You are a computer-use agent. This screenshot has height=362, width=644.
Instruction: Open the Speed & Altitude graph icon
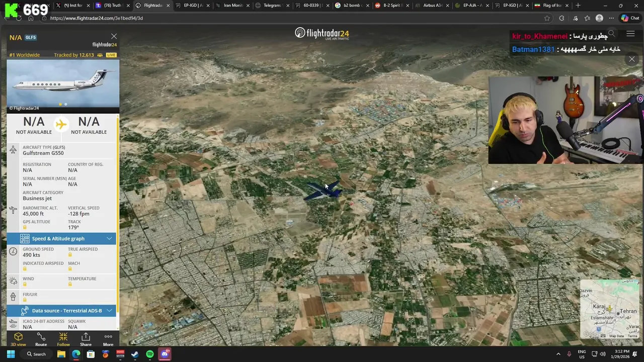(25, 238)
